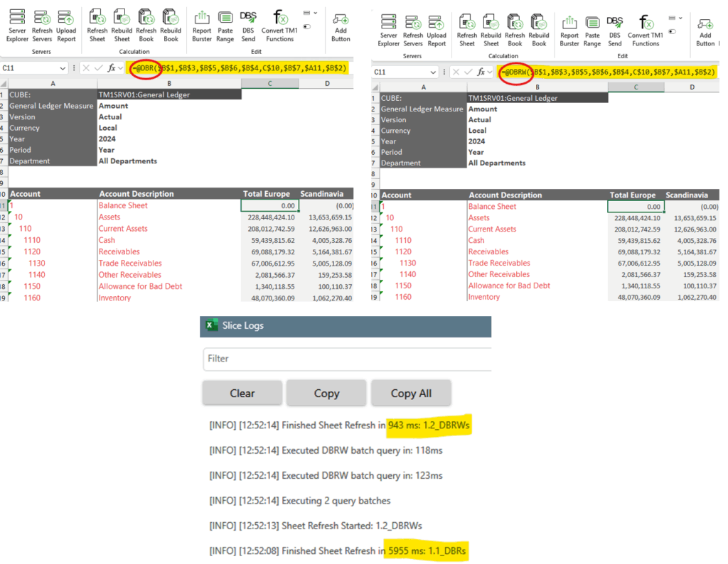Select the 'Scandinavia' header cell in DBRW window
728x564 pixels.
pos(692,195)
